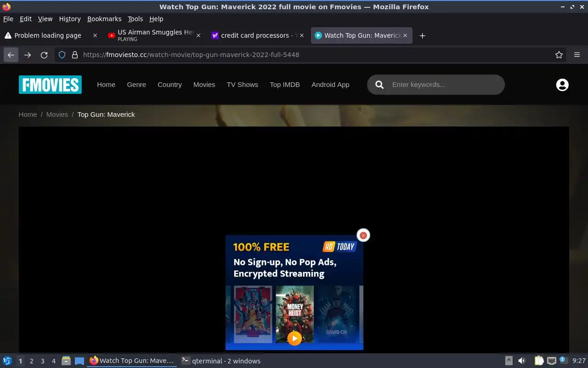Open the Edit menu
The width and height of the screenshot is (588, 368).
click(26, 19)
